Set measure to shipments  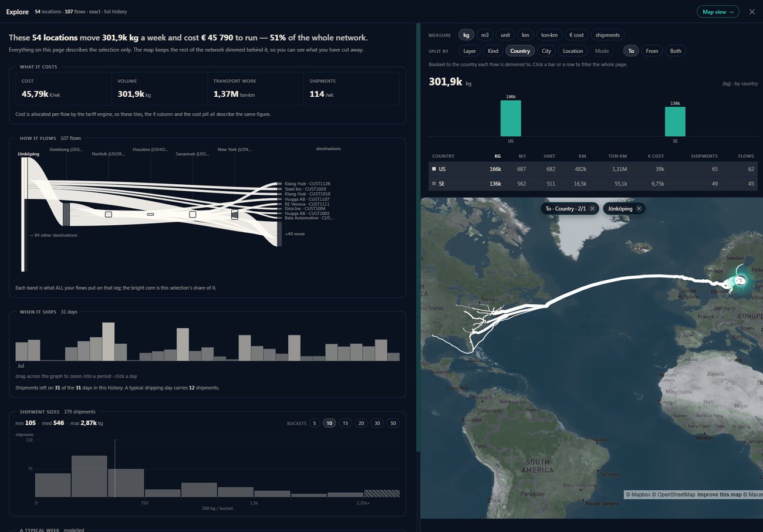[607, 35]
